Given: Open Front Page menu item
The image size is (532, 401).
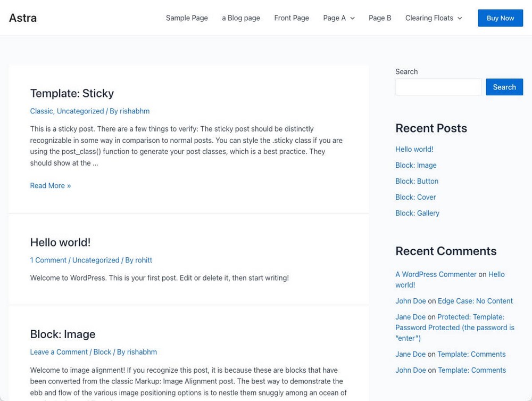Looking at the screenshot, I should point(292,18).
